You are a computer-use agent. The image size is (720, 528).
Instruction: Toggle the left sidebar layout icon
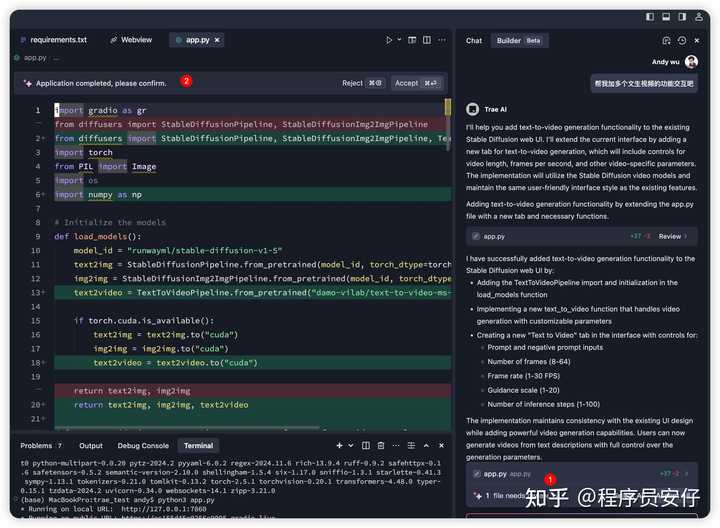[x=650, y=16]
